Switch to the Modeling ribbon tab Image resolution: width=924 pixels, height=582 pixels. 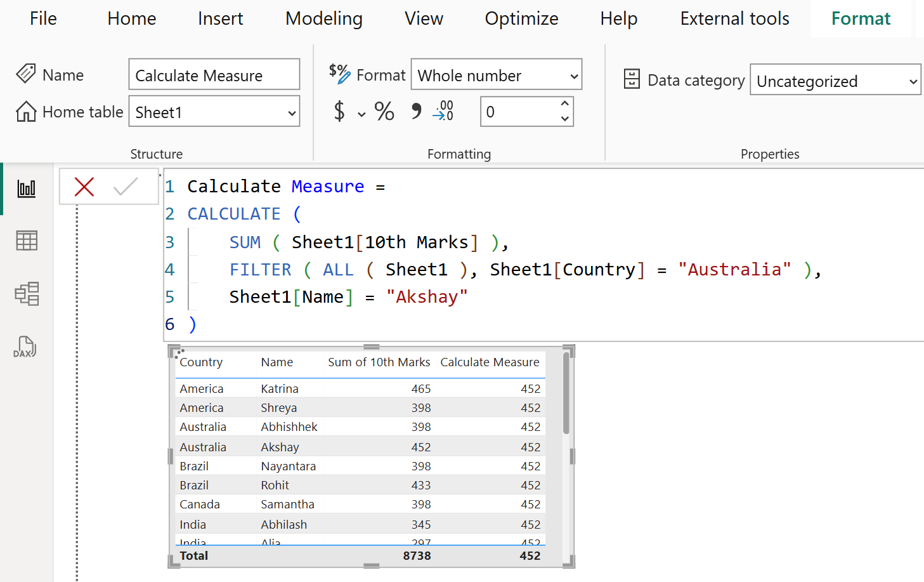tap(323, 18)
